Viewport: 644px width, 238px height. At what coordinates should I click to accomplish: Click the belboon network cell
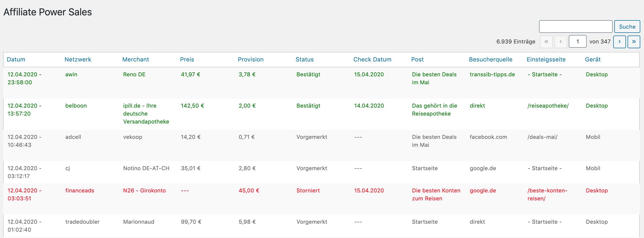pos(76,106)
